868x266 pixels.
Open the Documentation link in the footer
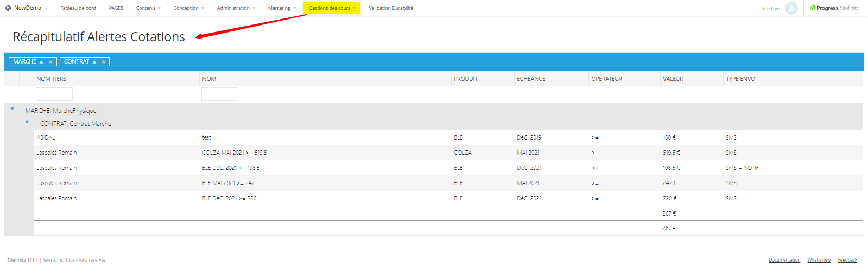[784, 260]
